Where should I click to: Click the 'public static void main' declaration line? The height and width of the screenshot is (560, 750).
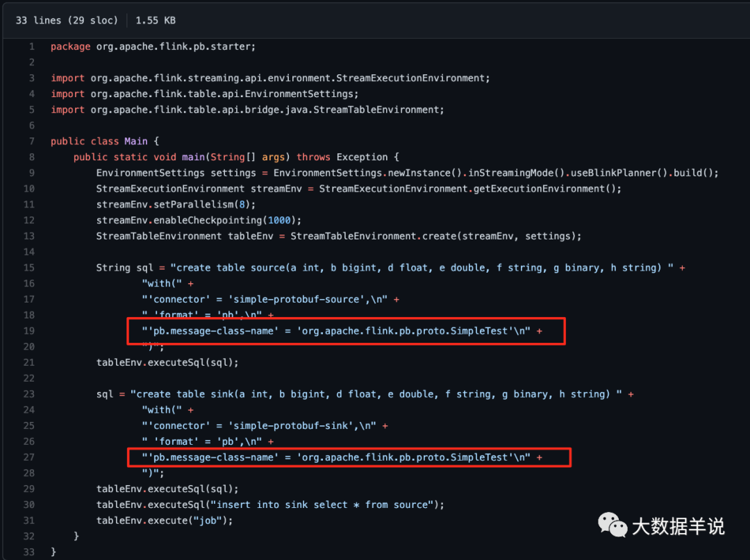[x=236, y=158]
